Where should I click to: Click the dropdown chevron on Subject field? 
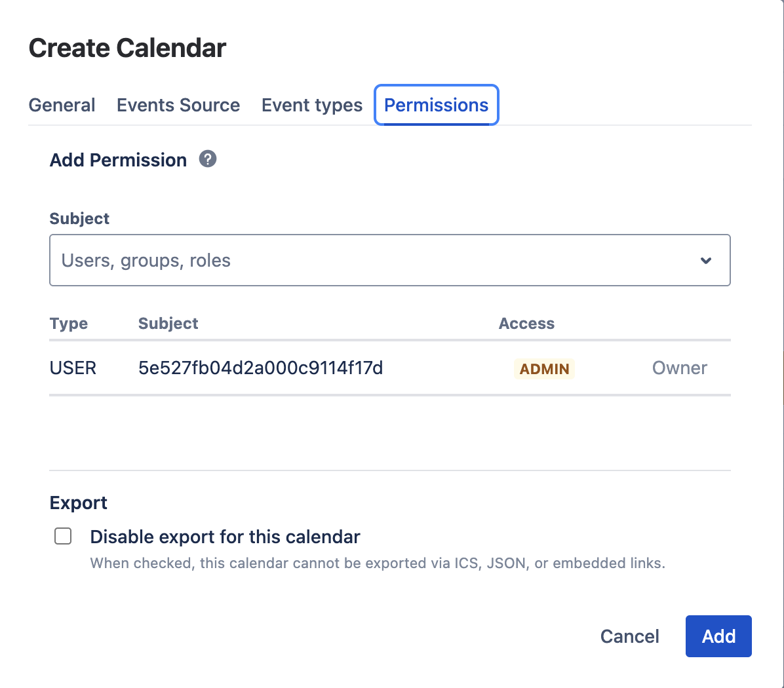[706, 260]
